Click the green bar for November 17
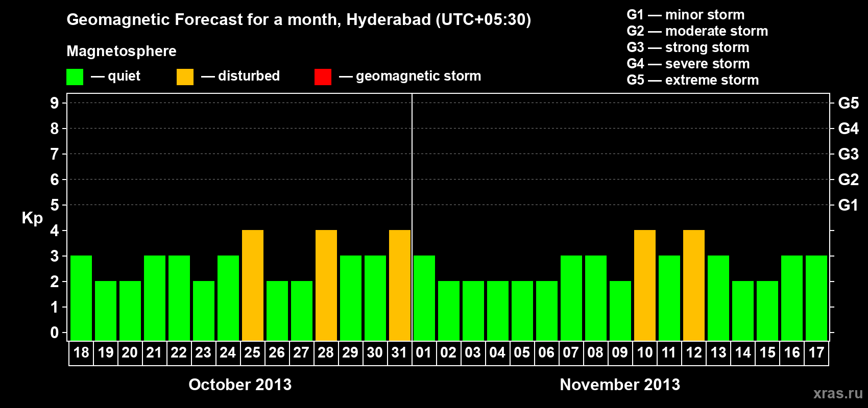 (816, 298)
